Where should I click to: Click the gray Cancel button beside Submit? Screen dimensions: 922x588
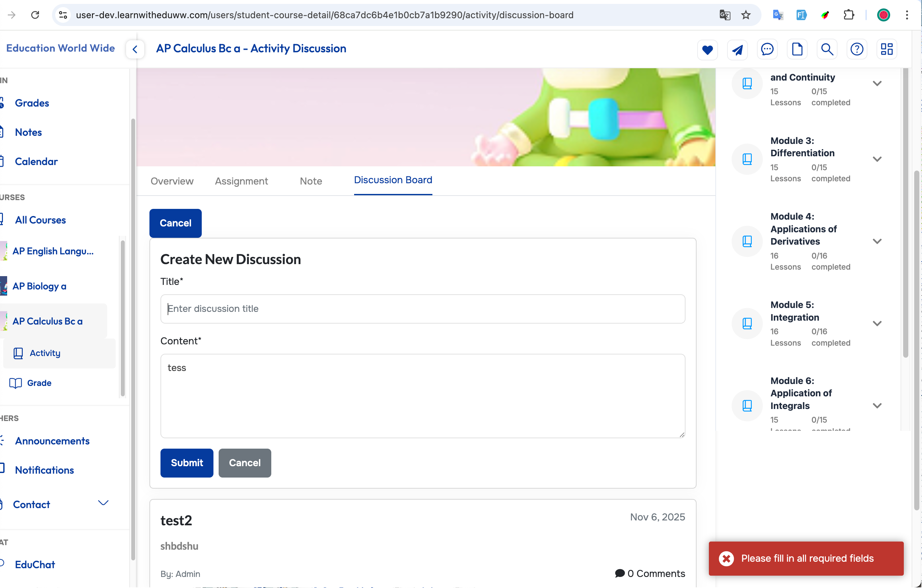pos(245,463)
